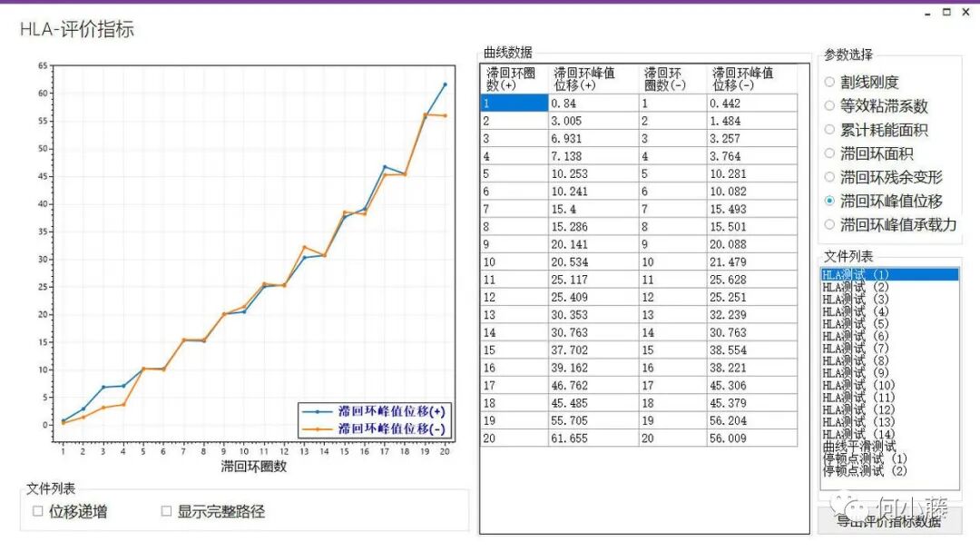Click 导出评价指标数据 export button
This screenshot has width=980, height=552.
click(x=889, y=521)
